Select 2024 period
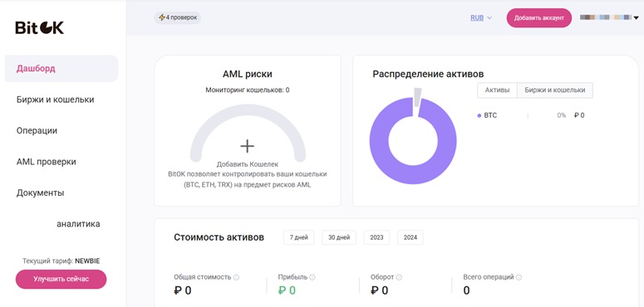Image resolution: width=644 pixels, height=307 pixels. point(410,238)
